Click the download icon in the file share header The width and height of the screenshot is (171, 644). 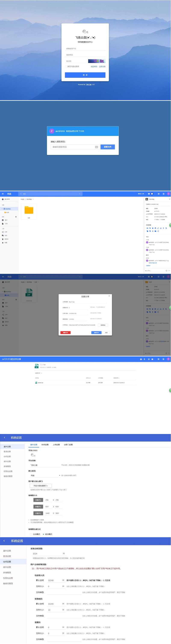pyautogui.click(x=144, y=359)
